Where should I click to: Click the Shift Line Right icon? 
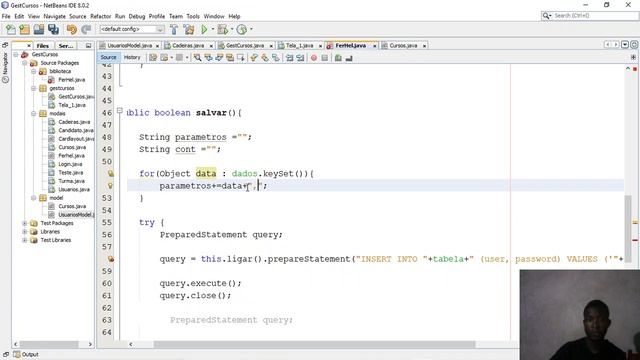click(300, 58)
